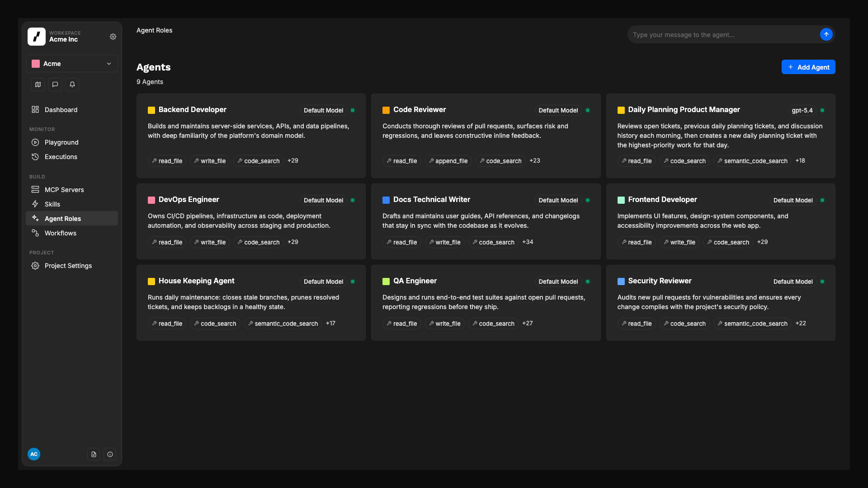Click the Security Reviewer status dot
Image resolution: width=868 pixels, height=488 pixels.
tap(822, 282)
